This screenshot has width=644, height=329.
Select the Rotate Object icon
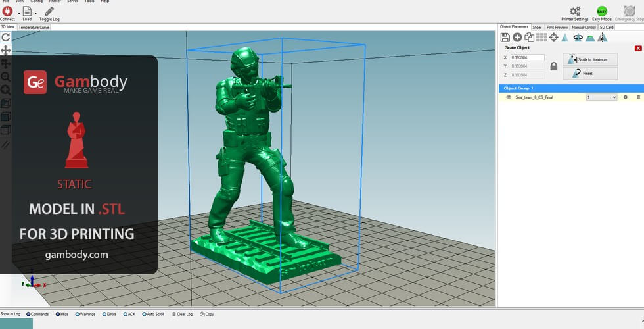tap(578, 38)
